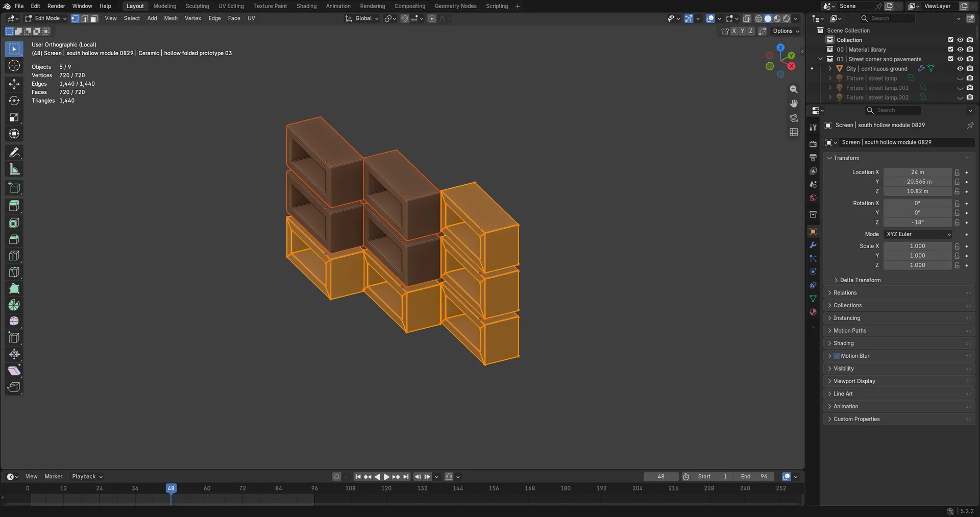Switch to vertex select mode
Image resolution: width=980 pixels, height=517 pixels.
point(75,18)
